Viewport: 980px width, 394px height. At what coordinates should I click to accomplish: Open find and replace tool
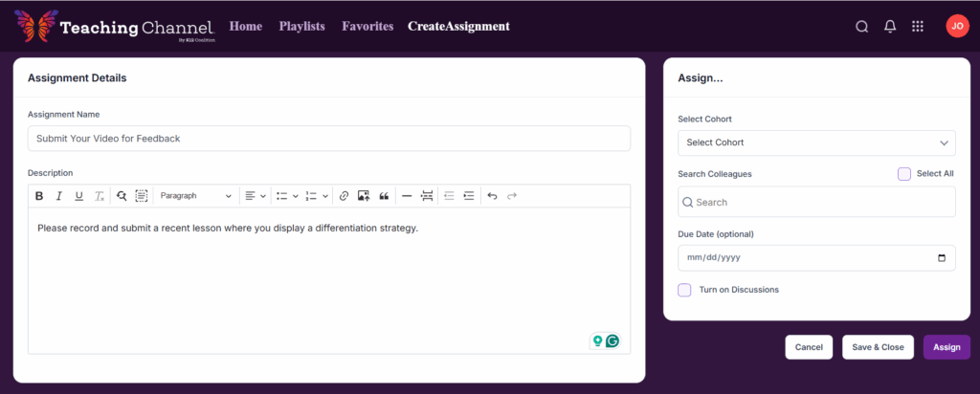122,196
